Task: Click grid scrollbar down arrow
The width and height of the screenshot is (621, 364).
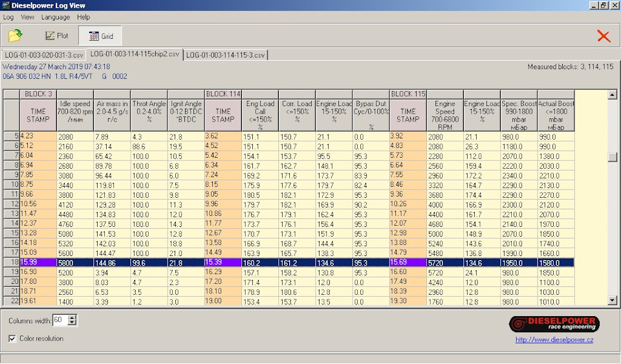Action: (x=612, y=300)
